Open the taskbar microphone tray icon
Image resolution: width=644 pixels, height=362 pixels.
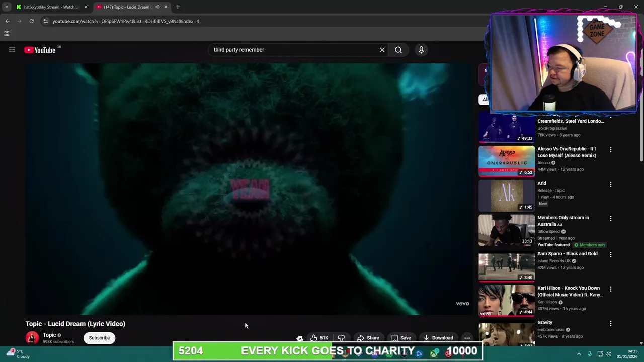pos(590,354)
